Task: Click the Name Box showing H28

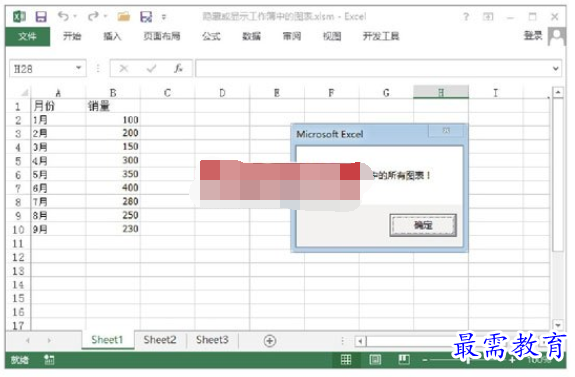Action: [x=41, y=69]
